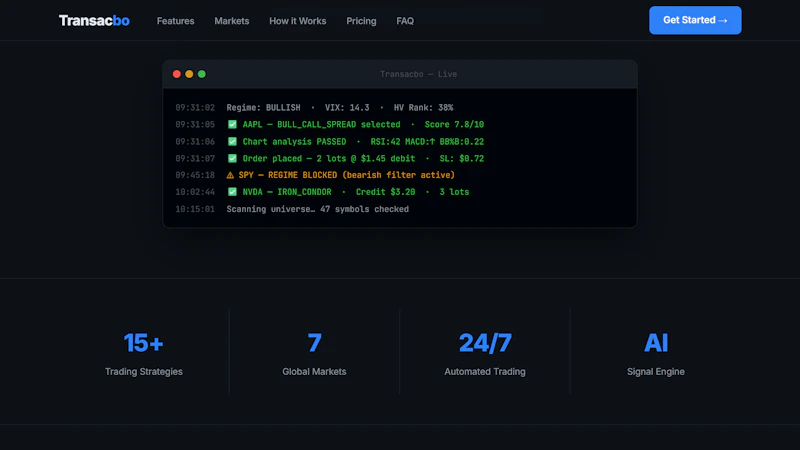This screenshot has width=800, height=450.
Task: Click the Get Started button
Action: [x=695, y=20]
